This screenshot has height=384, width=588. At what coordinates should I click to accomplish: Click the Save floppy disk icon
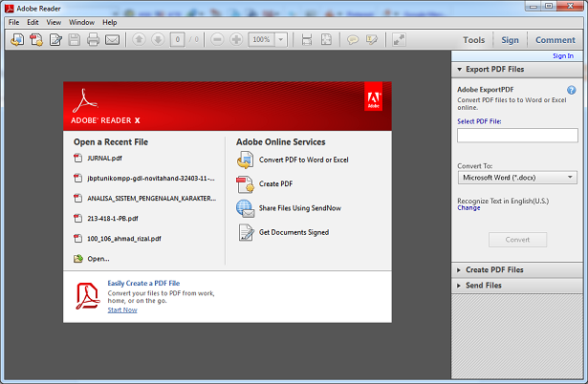(75, 39)
